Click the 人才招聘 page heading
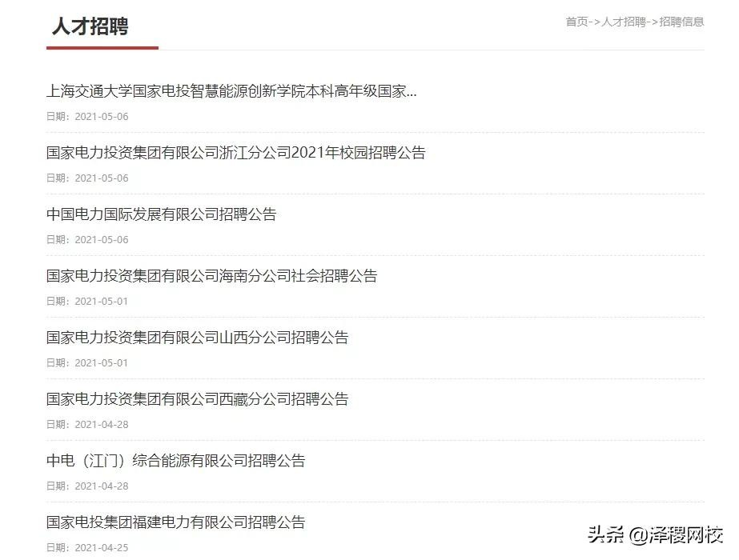The width and height of the screenshot is (739, 560). pyautogui.click(x=90, y=26)
